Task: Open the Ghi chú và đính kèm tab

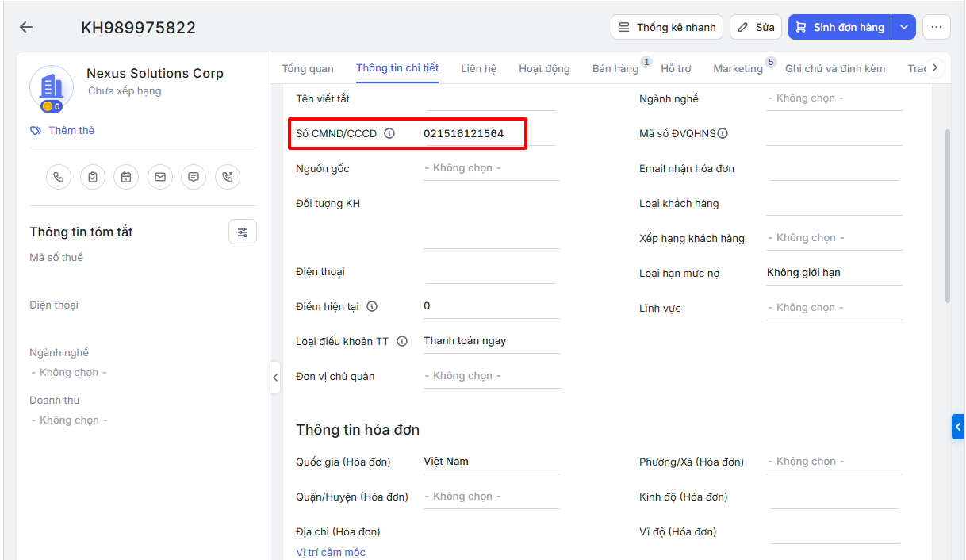Action: click(x=835, y=68)
